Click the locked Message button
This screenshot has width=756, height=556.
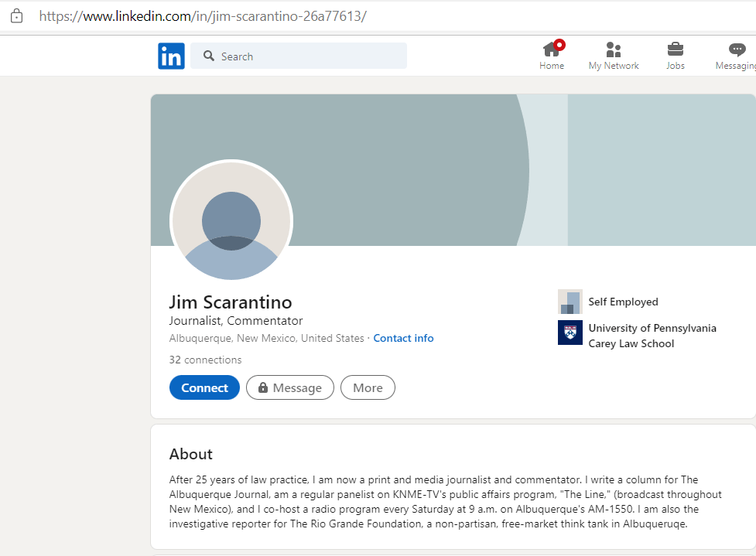pos(290,388)
